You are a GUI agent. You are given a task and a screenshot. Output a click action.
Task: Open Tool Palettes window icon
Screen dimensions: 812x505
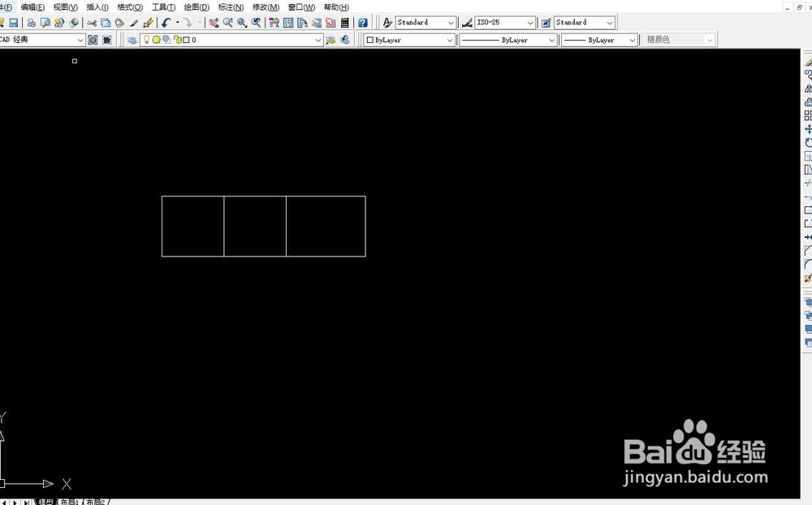tap(302, 23)
